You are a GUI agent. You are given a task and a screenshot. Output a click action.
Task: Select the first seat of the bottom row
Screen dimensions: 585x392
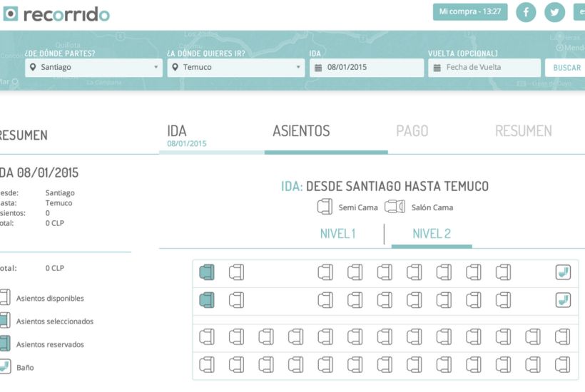(x=207, y=365)
